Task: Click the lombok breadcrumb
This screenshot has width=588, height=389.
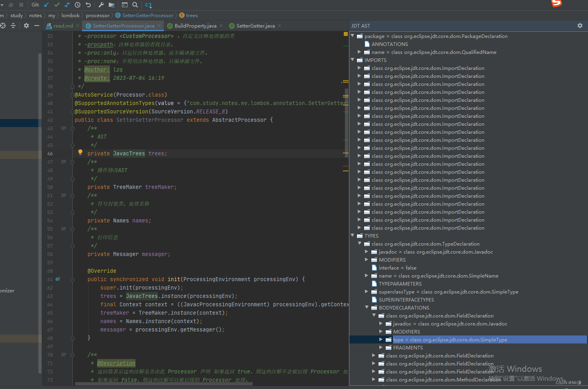Action: pyautogui.click(x=70, y=15)
